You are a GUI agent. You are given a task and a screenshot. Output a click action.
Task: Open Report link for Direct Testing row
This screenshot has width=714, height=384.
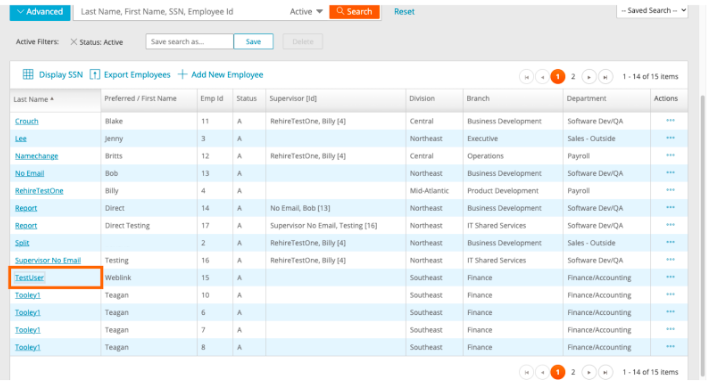pyautogui.click(x=26, y=225)
